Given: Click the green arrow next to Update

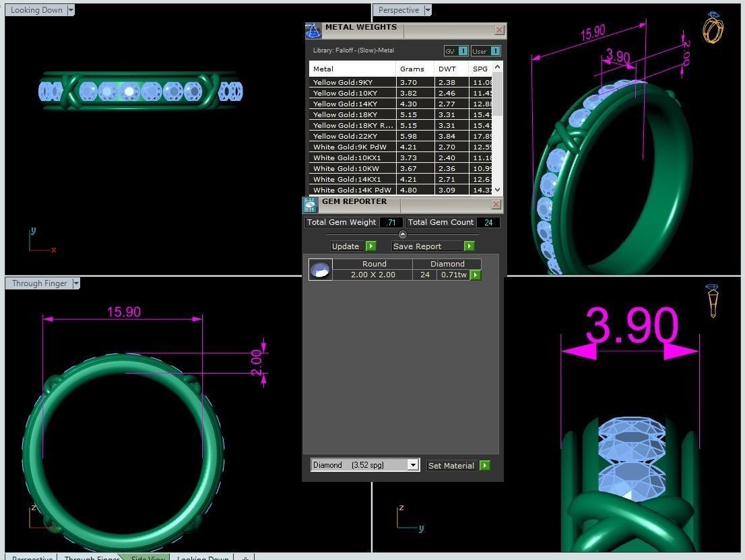Looking at the screenshot, I should (371, 246).
